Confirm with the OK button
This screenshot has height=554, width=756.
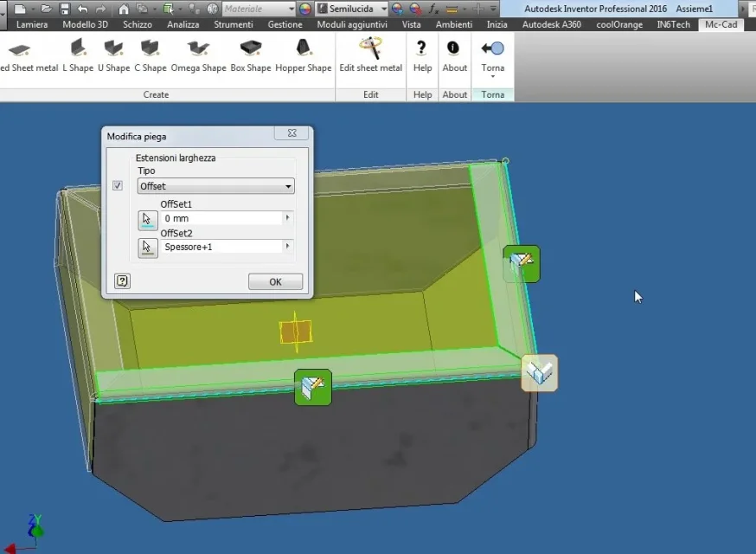[275, 282]
